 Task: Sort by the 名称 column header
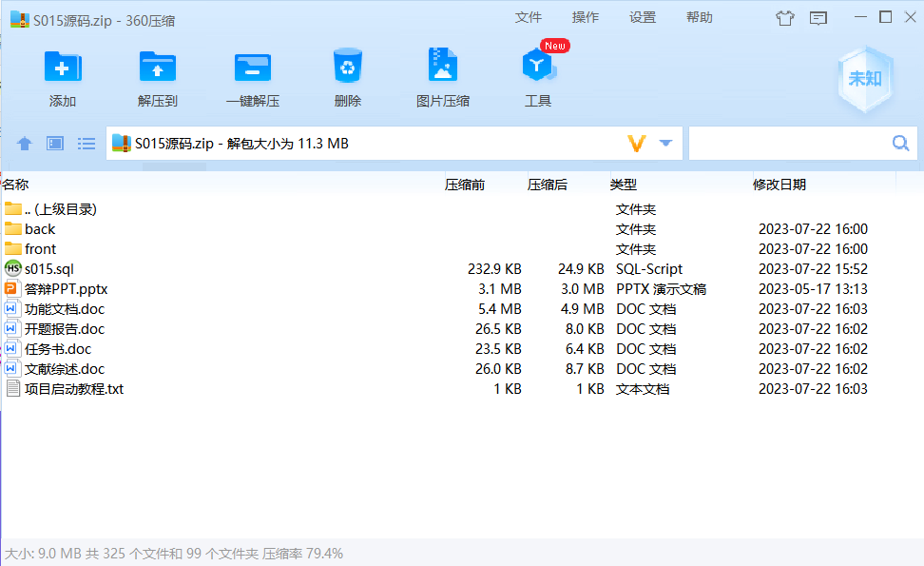point(15,185)
